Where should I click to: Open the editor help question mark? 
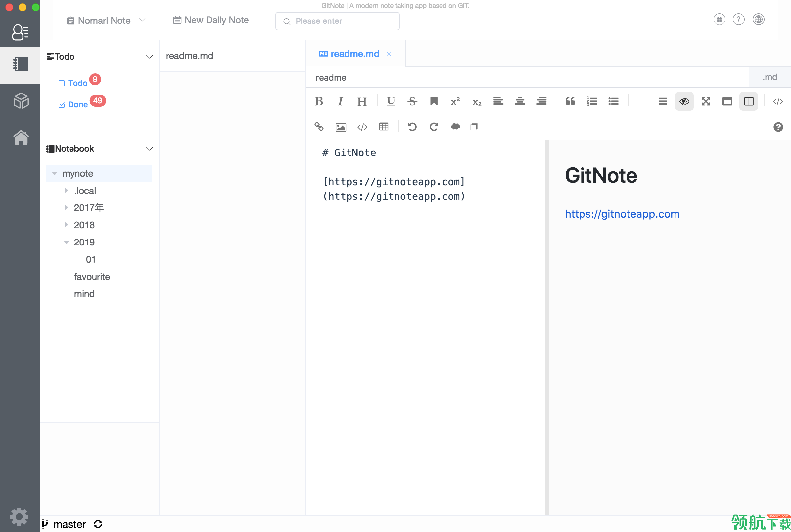[778, 127]
